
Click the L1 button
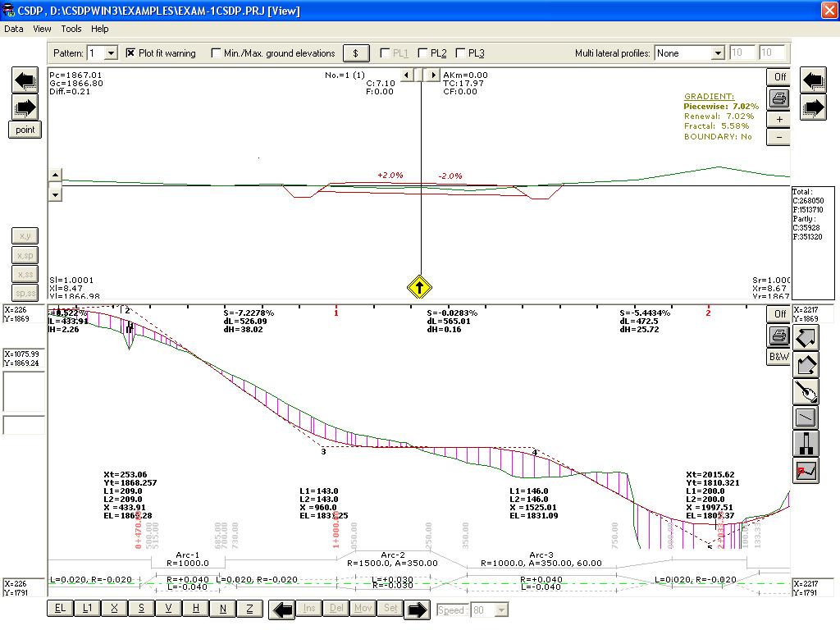pyautogui.click(x=87, y=609)
